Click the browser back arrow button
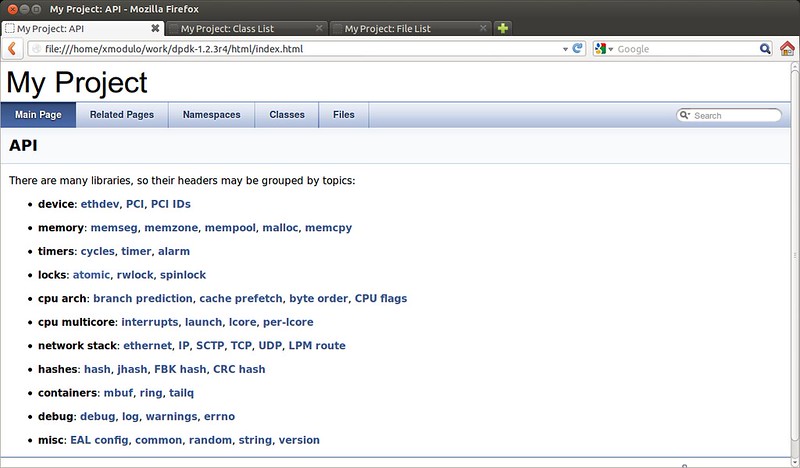Image resolution: width=800 pixels, height=468 pixels. (x=11, y=48)
